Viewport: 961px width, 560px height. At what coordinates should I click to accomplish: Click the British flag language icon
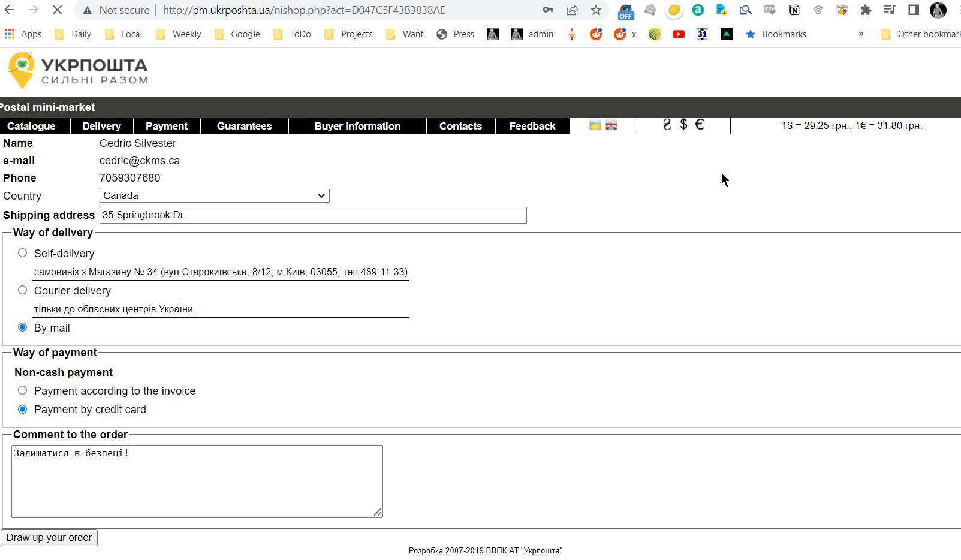[x=611, y=125]
